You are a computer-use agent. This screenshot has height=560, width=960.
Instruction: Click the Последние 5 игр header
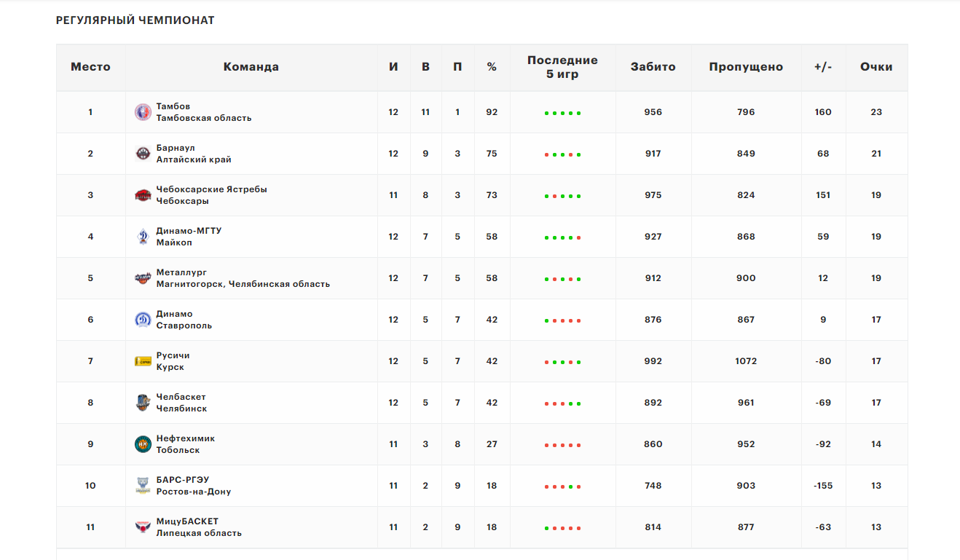562,67
